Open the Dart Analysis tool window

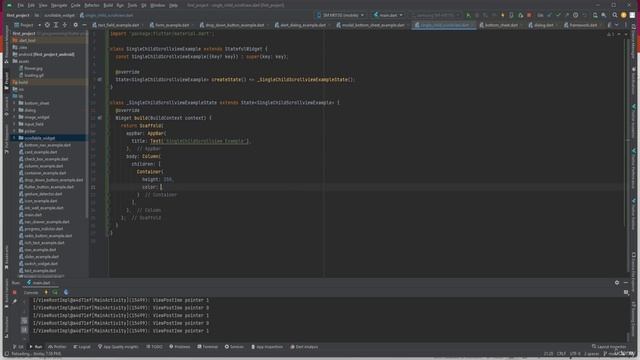point(304,347)
